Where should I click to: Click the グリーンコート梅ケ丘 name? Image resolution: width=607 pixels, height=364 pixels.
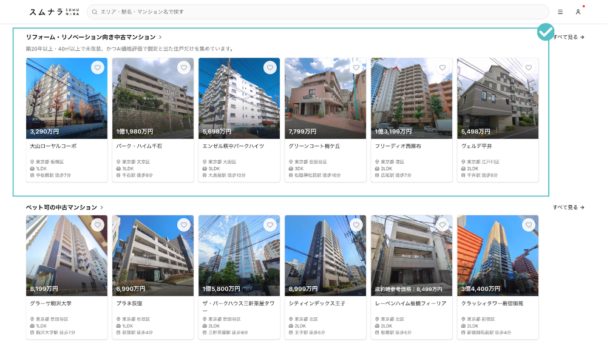pos(314,146)
